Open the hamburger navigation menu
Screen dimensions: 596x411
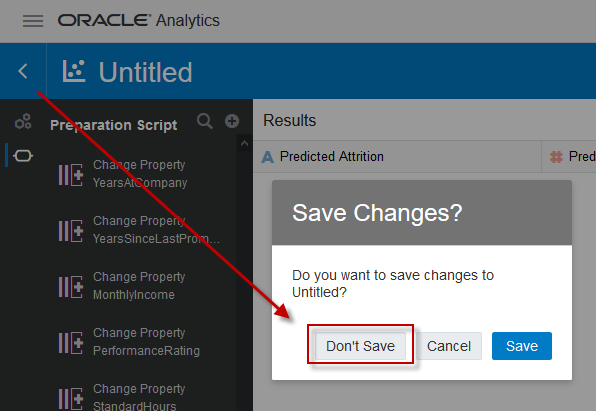[33, 21]
